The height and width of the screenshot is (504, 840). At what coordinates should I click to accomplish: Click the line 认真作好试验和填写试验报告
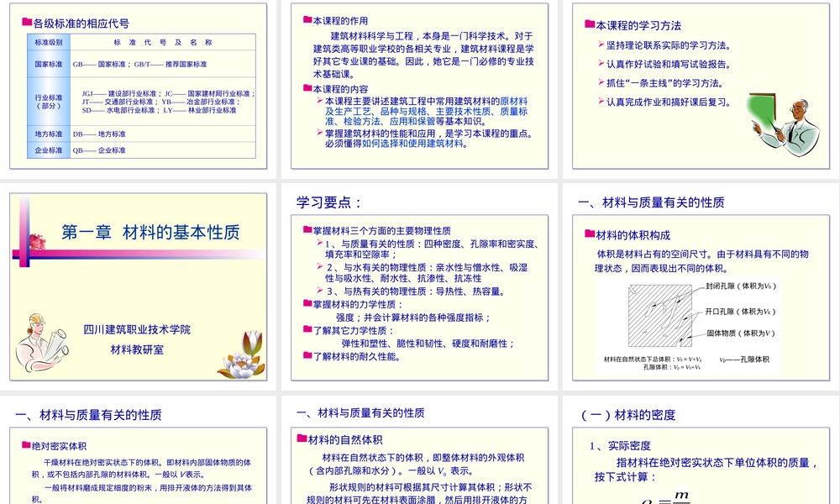(669, 65)
